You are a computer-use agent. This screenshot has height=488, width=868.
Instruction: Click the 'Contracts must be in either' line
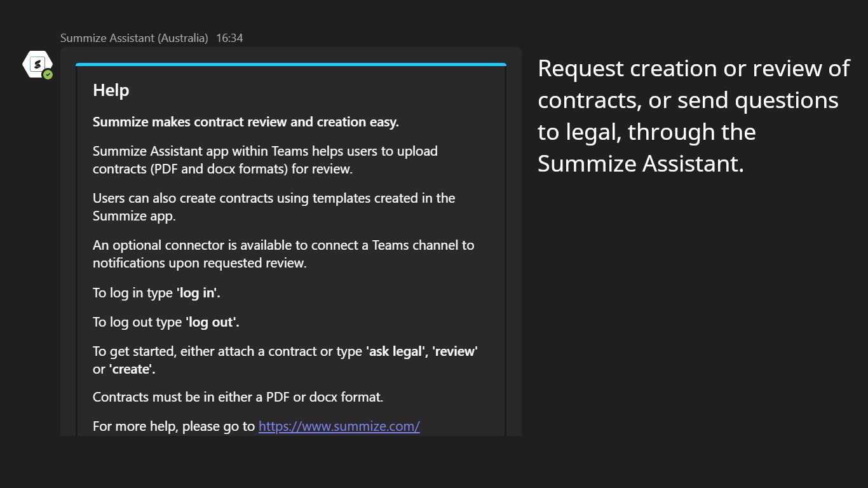tap(238, 397)
